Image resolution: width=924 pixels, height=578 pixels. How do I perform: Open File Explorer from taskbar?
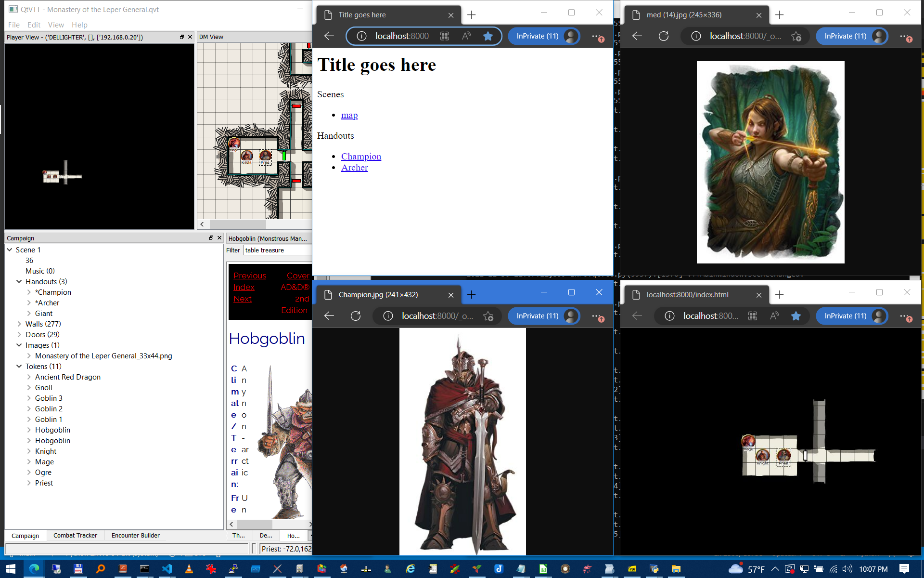676,569
